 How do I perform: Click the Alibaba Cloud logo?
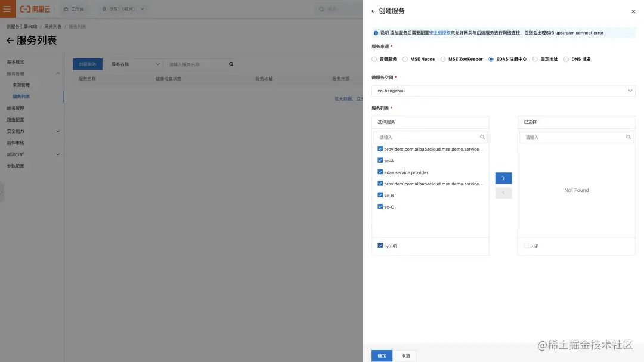pos(35,9)
